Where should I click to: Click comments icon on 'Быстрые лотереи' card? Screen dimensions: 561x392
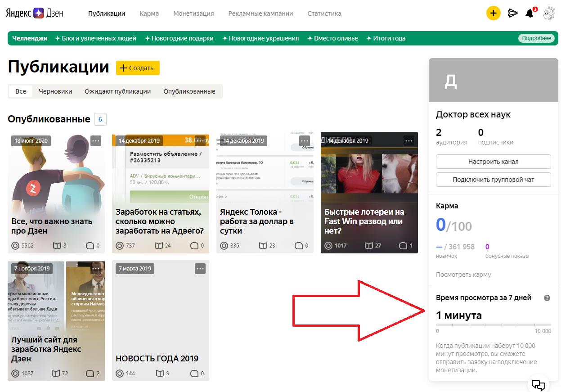pos(403,246)
